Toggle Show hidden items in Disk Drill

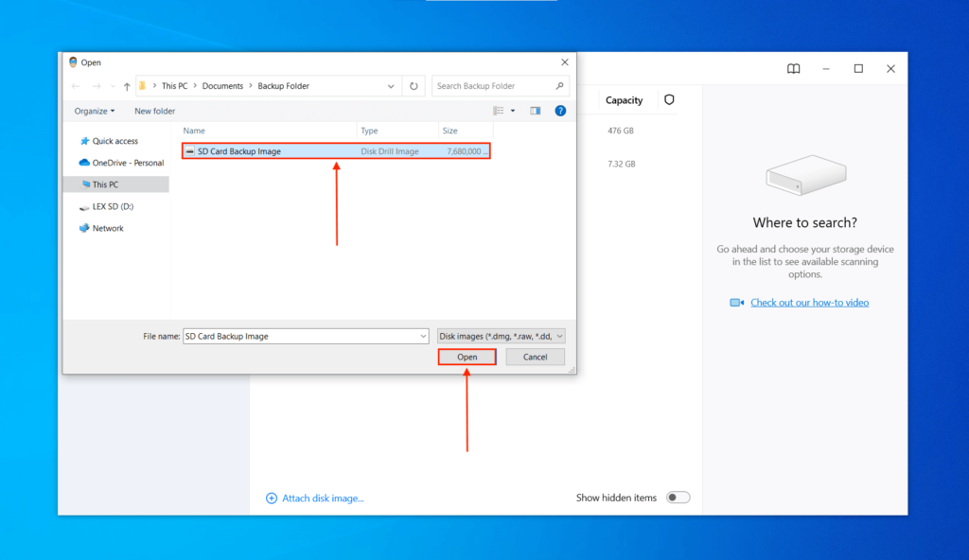(678, 497)
